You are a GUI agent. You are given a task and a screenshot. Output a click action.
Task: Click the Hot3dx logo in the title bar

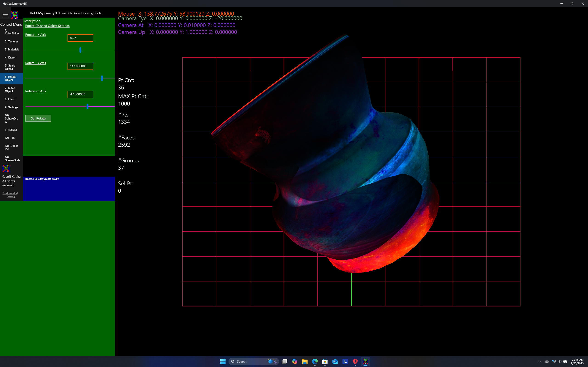14,15
